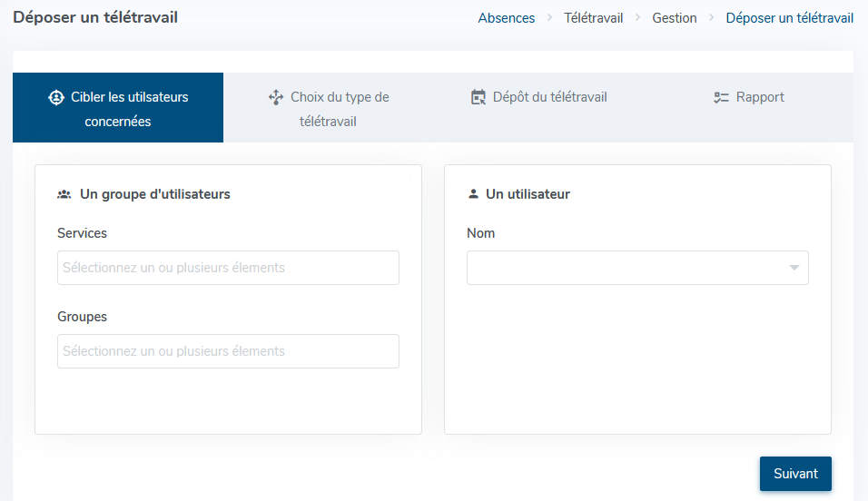This screenshot has width=868, height=501.
Task: Open the Télétravail breadcrumb link
Action: click(593, 18)
